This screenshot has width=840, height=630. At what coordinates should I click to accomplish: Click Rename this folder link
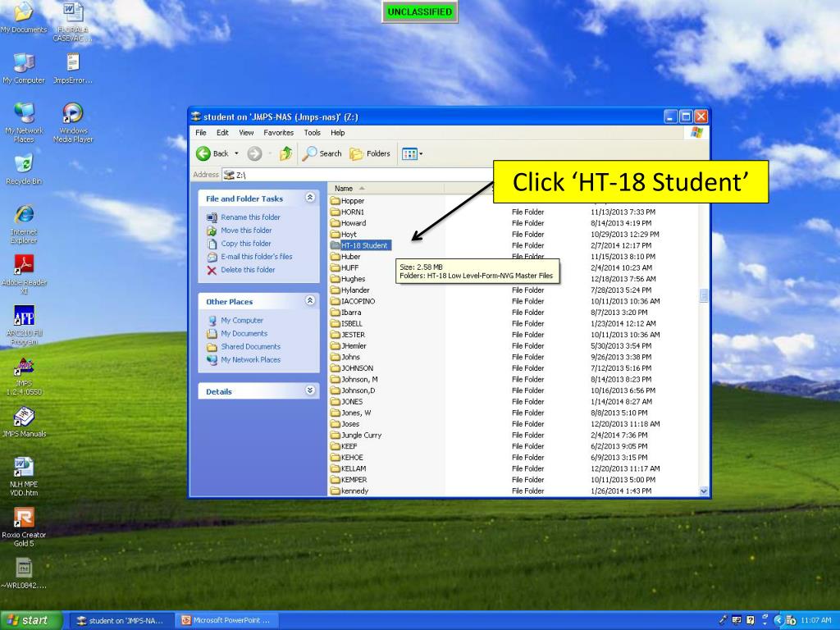(x=251, y=217)
